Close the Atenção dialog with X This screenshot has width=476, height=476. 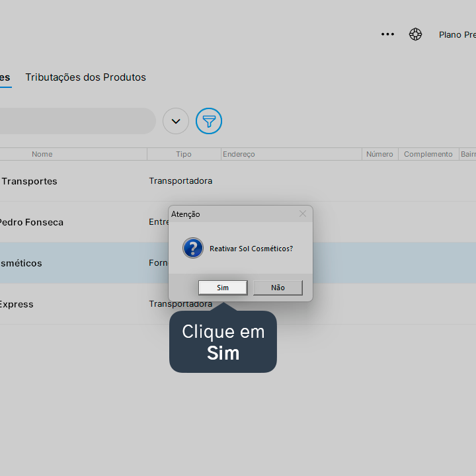click(x=302, y=214)
